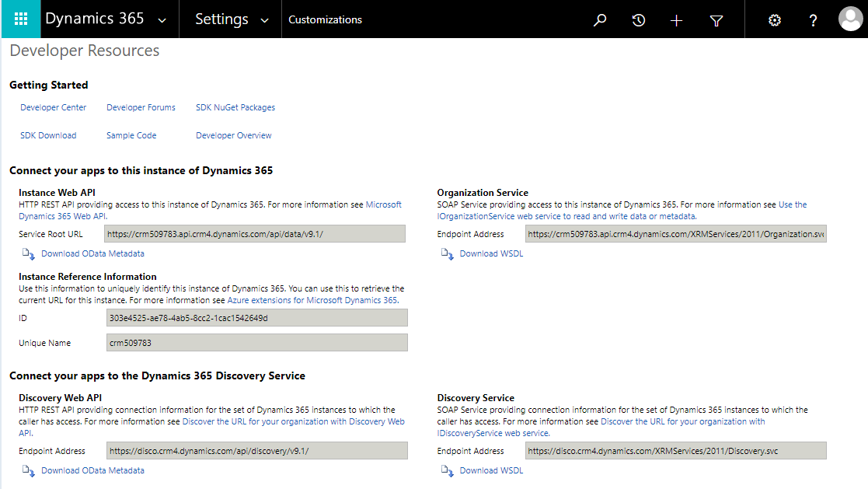This screenshot has width=868, height=489.
Task: Click download icon beside Instance Web API metadata
Action: (28, 253)
